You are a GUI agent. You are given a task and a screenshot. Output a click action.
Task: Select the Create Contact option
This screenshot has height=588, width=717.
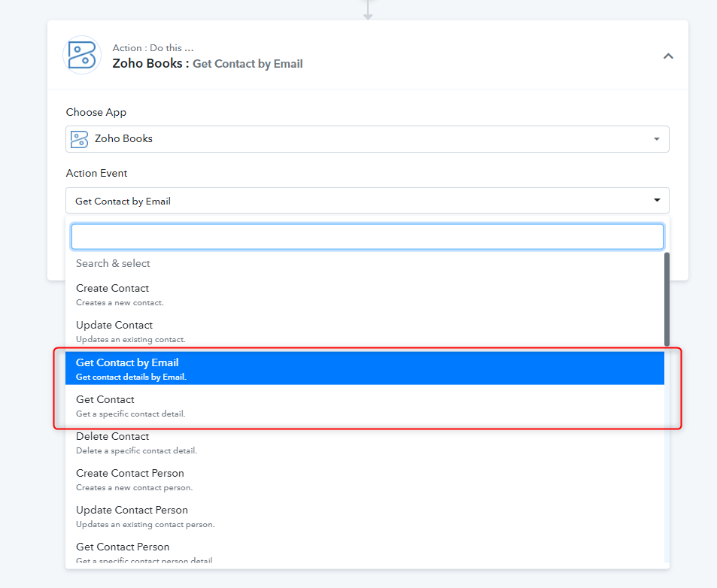(365, 295)
